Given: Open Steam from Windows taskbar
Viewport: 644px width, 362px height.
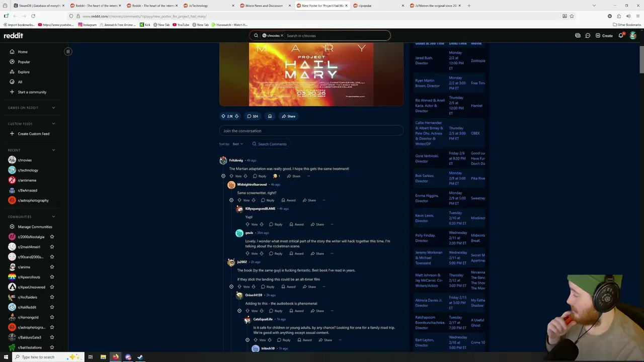Looking at the screenshot, I should [x=140, y=357].
